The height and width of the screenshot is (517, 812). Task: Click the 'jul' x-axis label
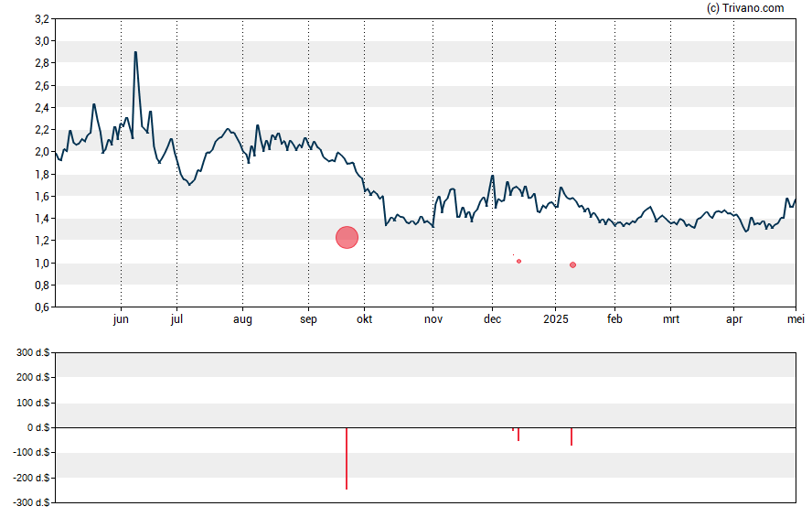click(176, 319)
